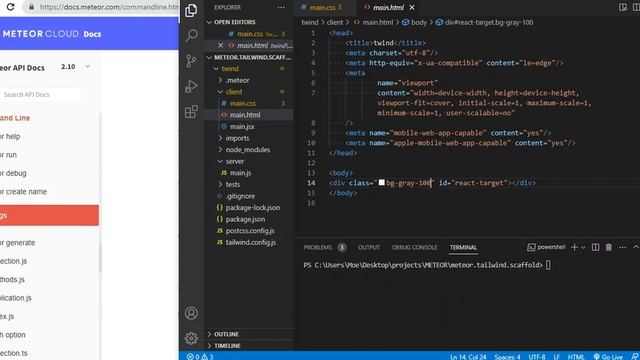Open the Run and Debug view
Screen dimensions: 640x360
coord(191,86)
